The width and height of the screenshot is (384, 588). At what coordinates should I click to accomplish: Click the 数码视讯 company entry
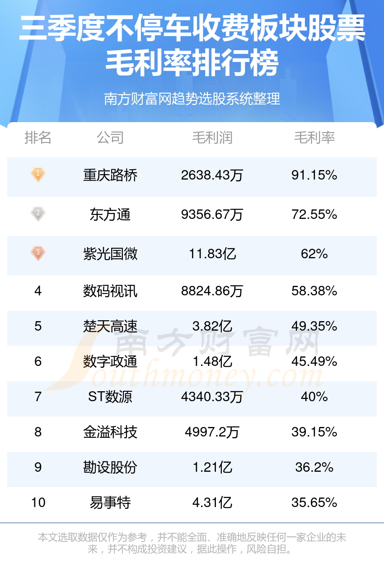pos(110,291)
